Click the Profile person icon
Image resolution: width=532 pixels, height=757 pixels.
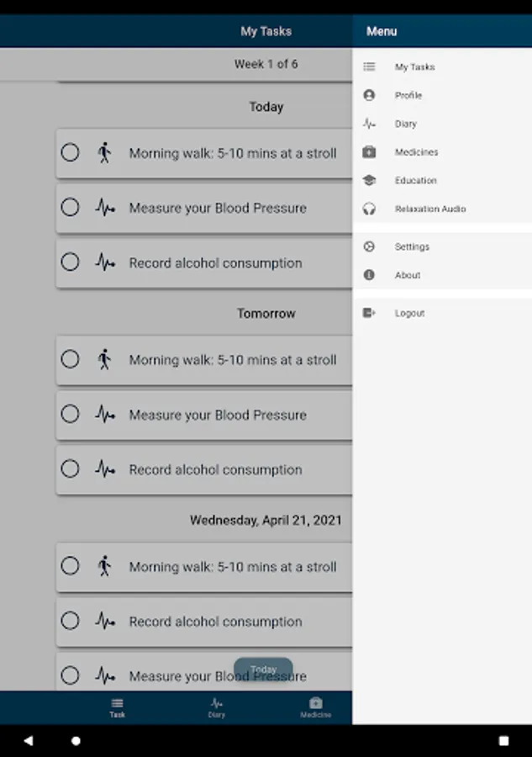click(369, 96)
